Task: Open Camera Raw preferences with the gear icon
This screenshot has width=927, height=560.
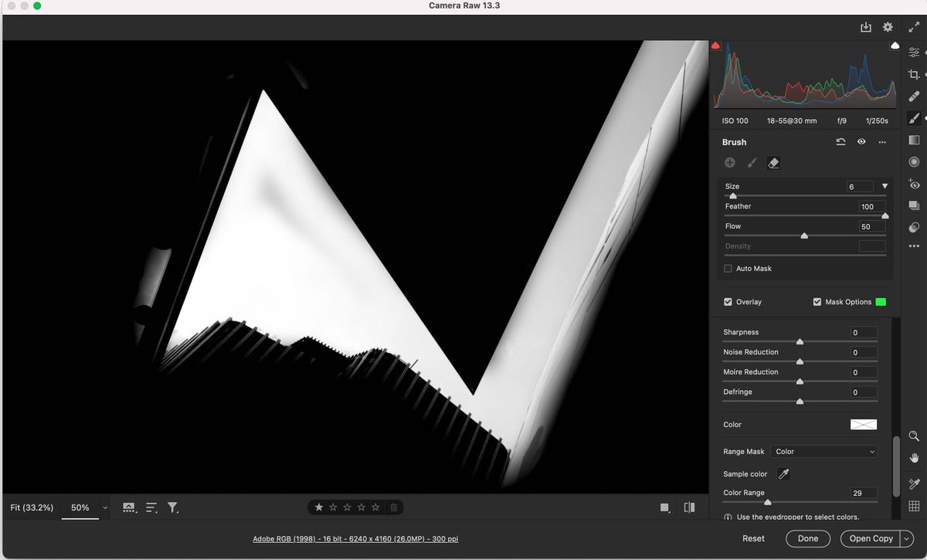Action: pyautogui.click(x=888, y=26)
